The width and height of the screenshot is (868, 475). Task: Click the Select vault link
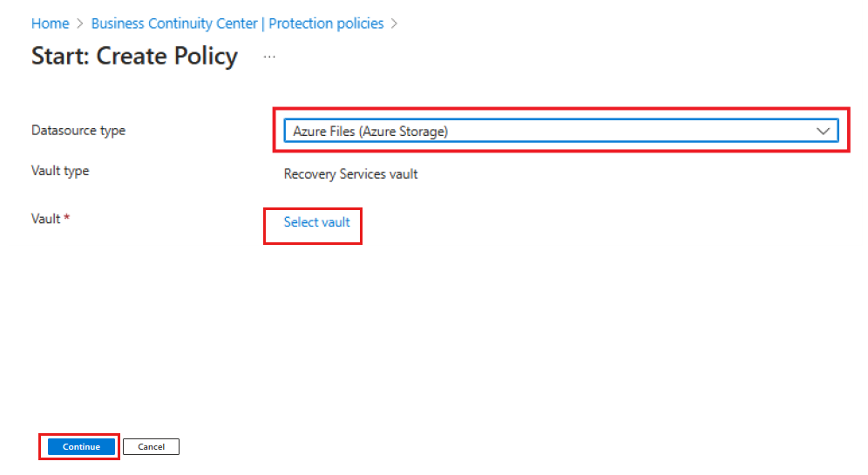tap(316, 222)
